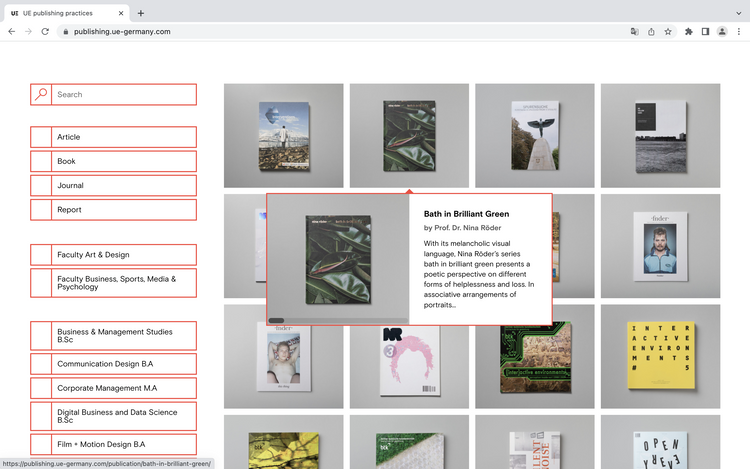750x469 pixels.
Task: Click author Prof. Dr. Nina Röder text
Action: tap(462, 228)
